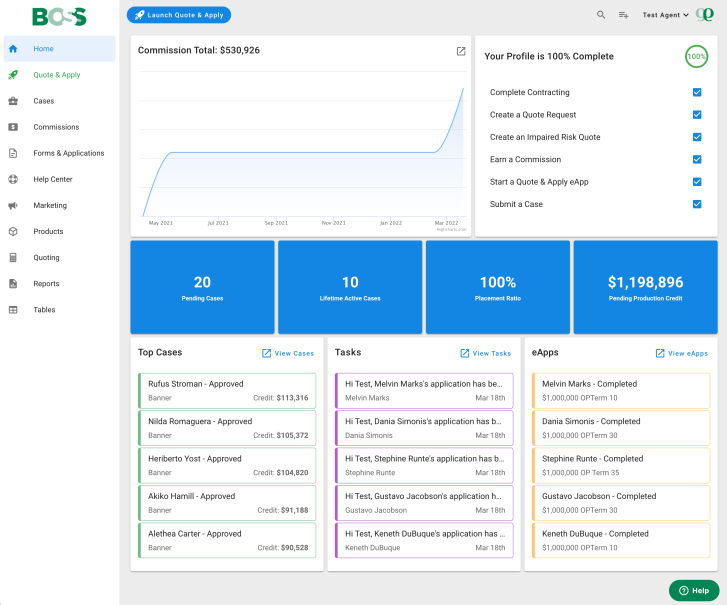Open search with the magnifier icon
Image resolution: width=727 pixels, height=605 pixels.
pos(601,15)
